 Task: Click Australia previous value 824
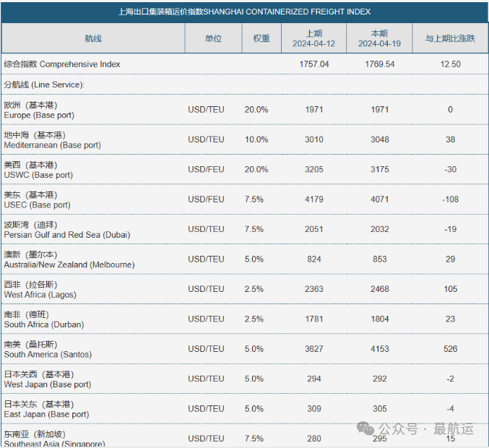pos(314,259)
